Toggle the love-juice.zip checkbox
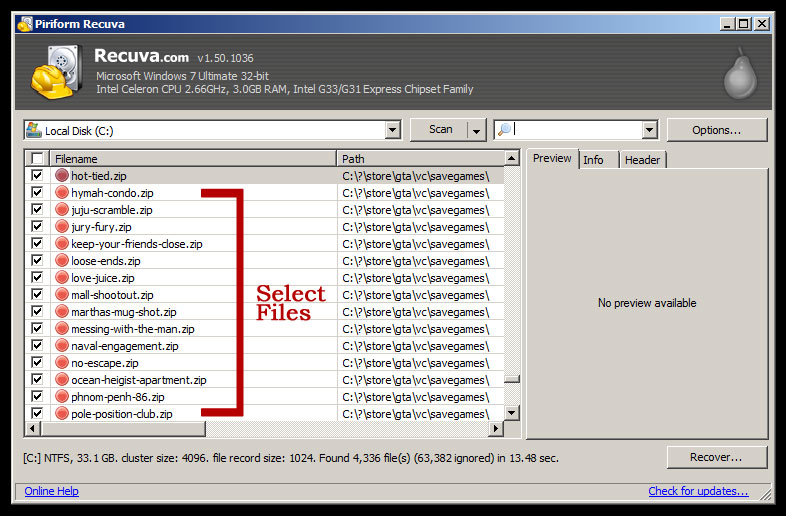Viewport: 786px width, 516px height. pyautogui.click(x=37, y=277)
